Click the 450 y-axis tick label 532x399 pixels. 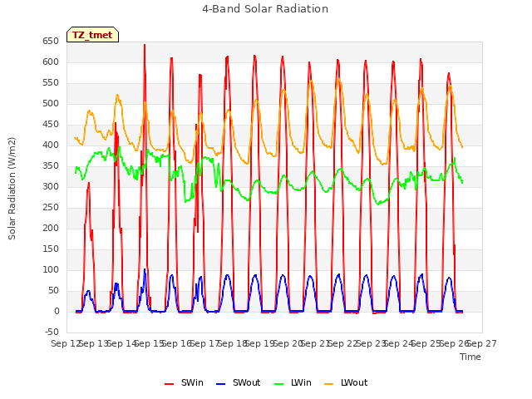click(x=51, y=124)
